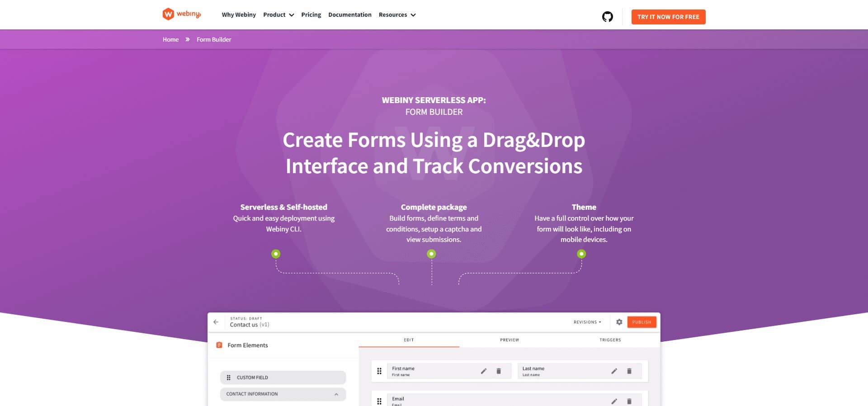Click the Custom Field drag handle icon
This screenshot has height=406, width=868.
228,378
